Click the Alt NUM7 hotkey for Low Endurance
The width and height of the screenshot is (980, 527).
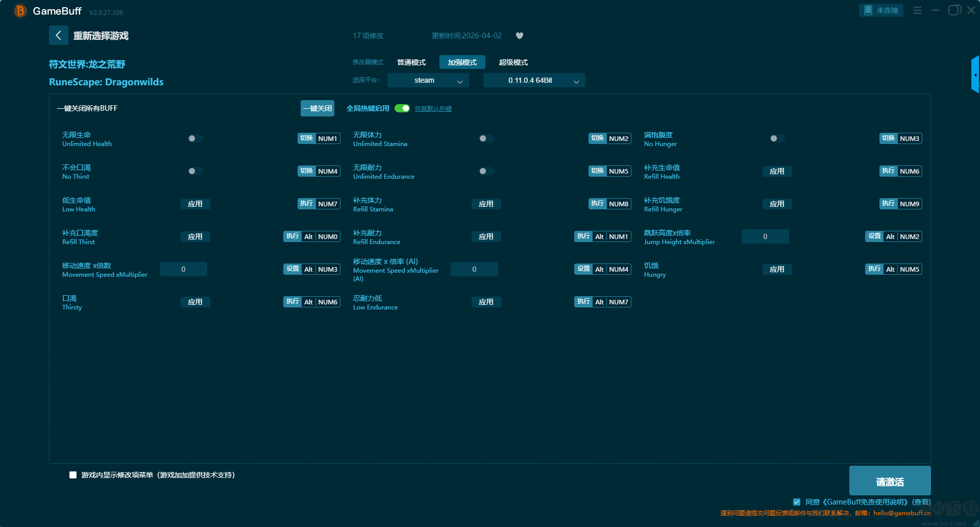coord(603,302)
